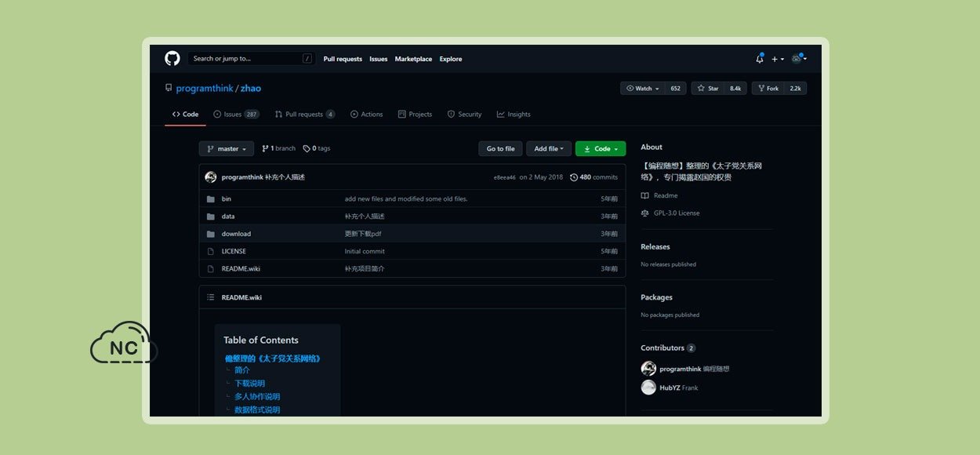The height and width of the screenshot is (455, 980).
Task: Open the Projects tab
Action: (x=415, y=115)
